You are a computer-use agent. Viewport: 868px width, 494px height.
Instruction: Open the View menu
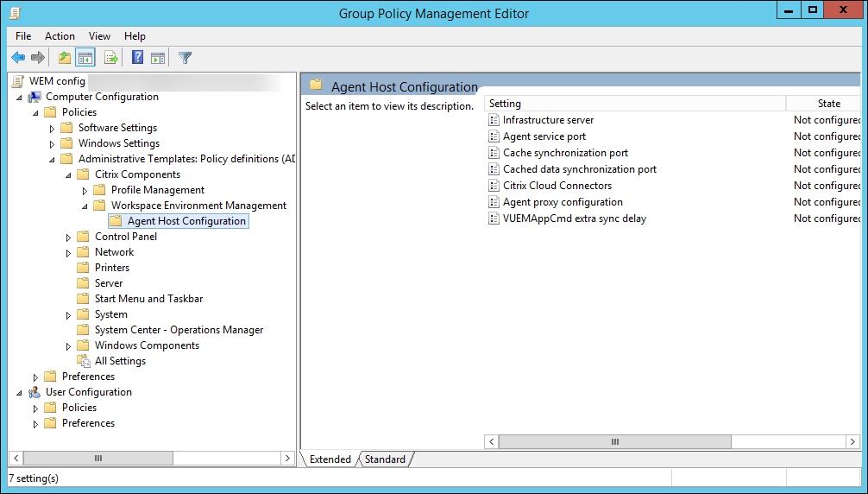tap(99, 36)
